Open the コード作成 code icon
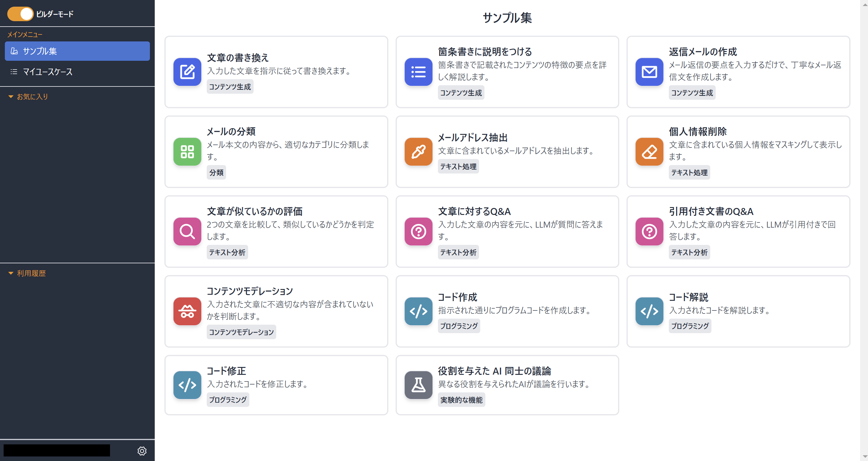This screenshot has height=461, width=868. point(418,311)
